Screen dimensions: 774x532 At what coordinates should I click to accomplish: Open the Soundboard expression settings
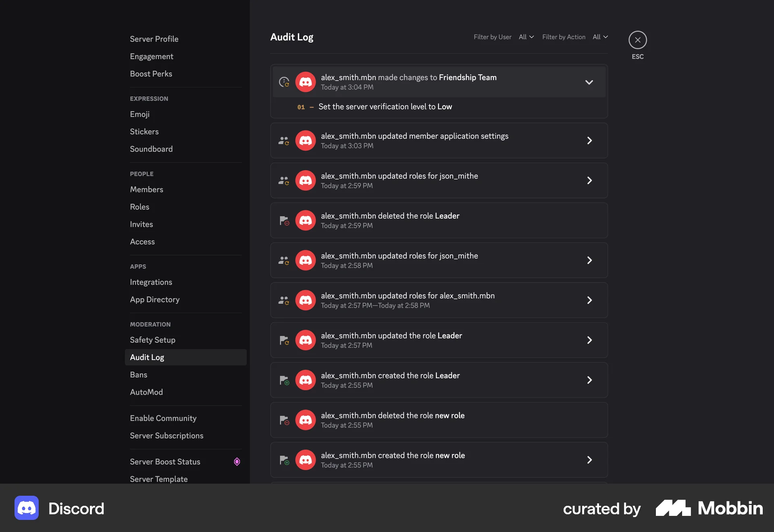[x=151, y=149]
